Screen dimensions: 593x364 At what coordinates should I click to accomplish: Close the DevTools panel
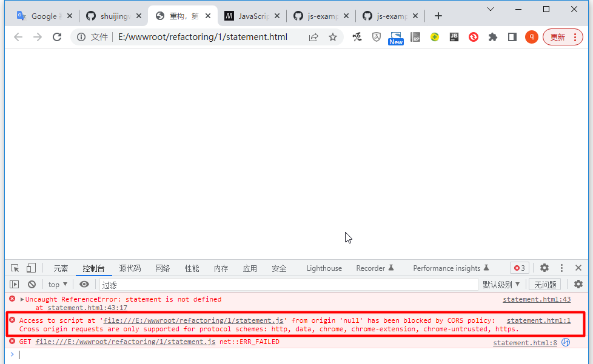coord(578,268)
